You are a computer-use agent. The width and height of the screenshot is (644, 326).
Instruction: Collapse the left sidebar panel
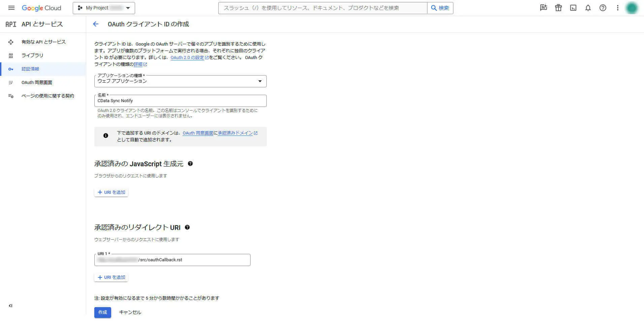[10, 306]
